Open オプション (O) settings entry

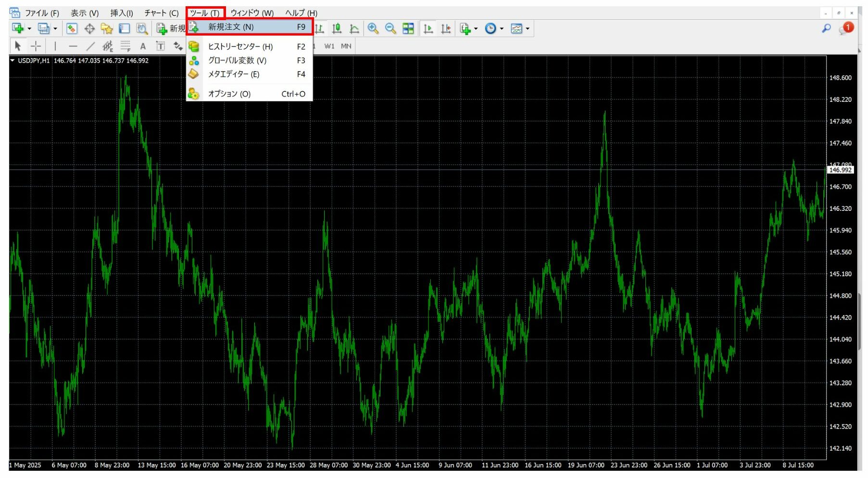coord(229,94)
